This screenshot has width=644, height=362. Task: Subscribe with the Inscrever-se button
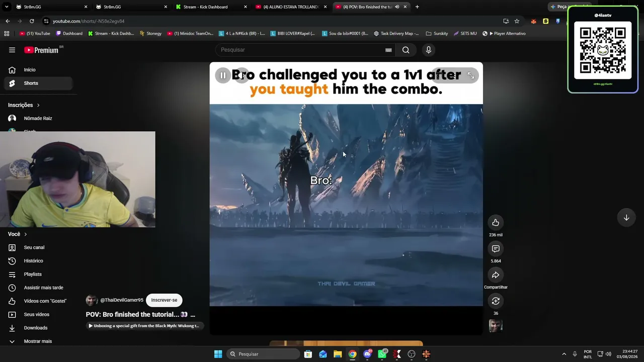point(164,300)
